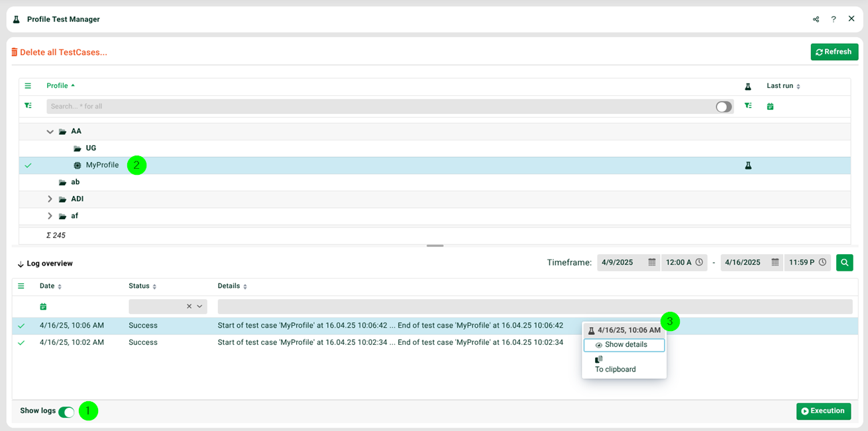Viewport: 868px width, 431px height.
Task: Click the Date column calendar filter icon
Action: (43, 307)
